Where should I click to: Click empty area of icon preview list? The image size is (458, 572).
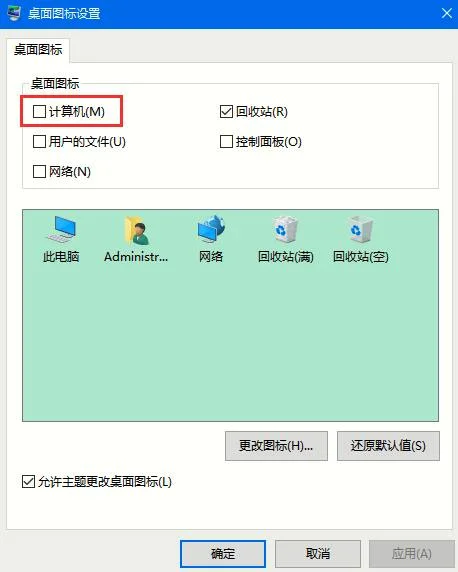coord(230,343)
